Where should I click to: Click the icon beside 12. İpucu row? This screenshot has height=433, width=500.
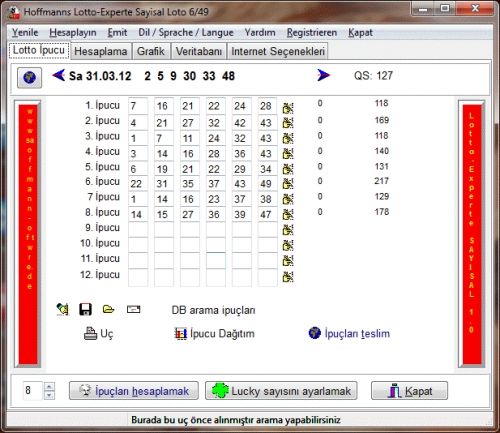click(288, 276)
